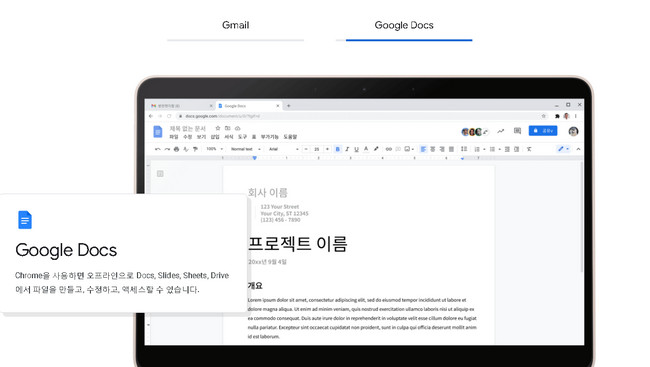Align text center
This screenshot has height=367, width=650.
tap(433, 149)
